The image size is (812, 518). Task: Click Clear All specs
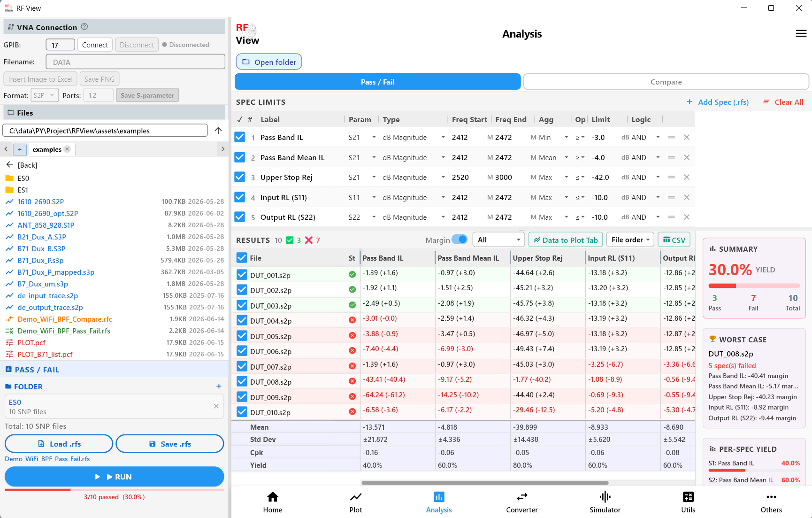tap(783, 102)
